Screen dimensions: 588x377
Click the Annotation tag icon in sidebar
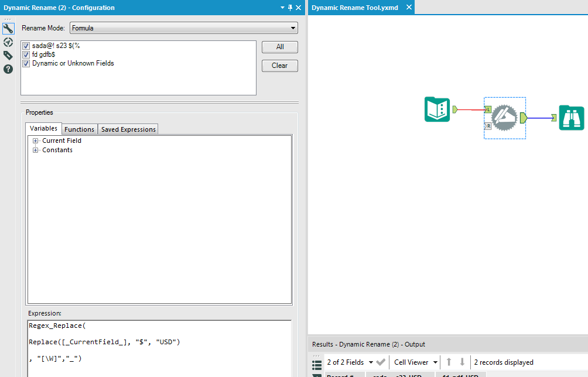click(8, 55)
